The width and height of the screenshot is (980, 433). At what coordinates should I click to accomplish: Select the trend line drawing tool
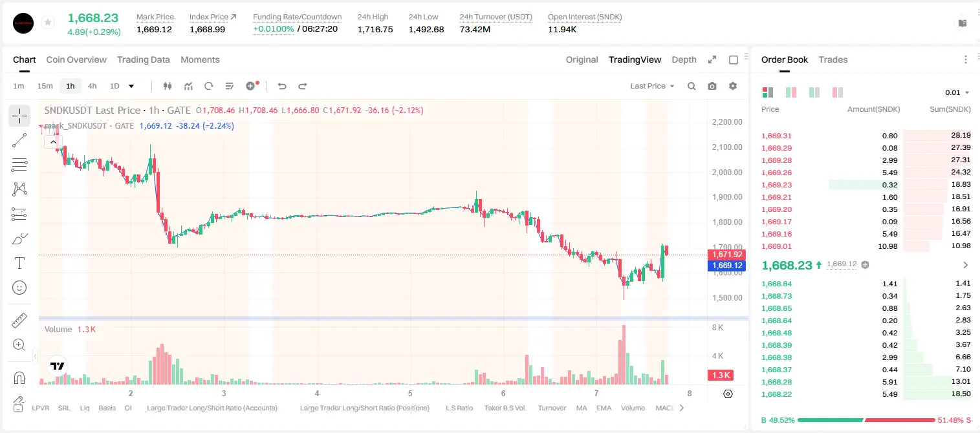[19, 140]
